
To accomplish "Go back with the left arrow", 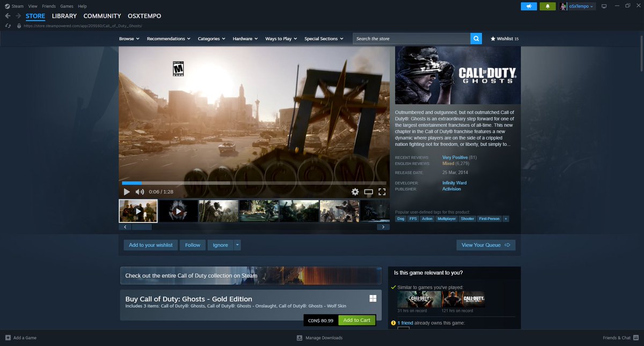I will pos(8,16).
